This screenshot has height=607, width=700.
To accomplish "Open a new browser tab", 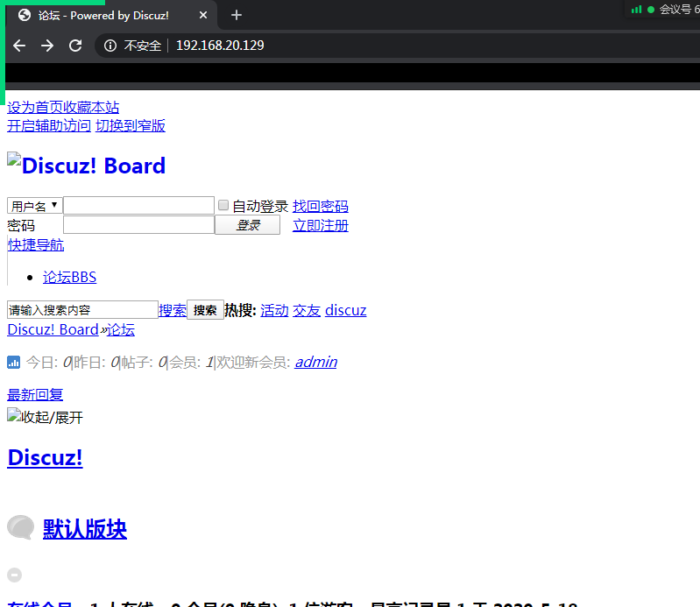I will coord(237,15).
